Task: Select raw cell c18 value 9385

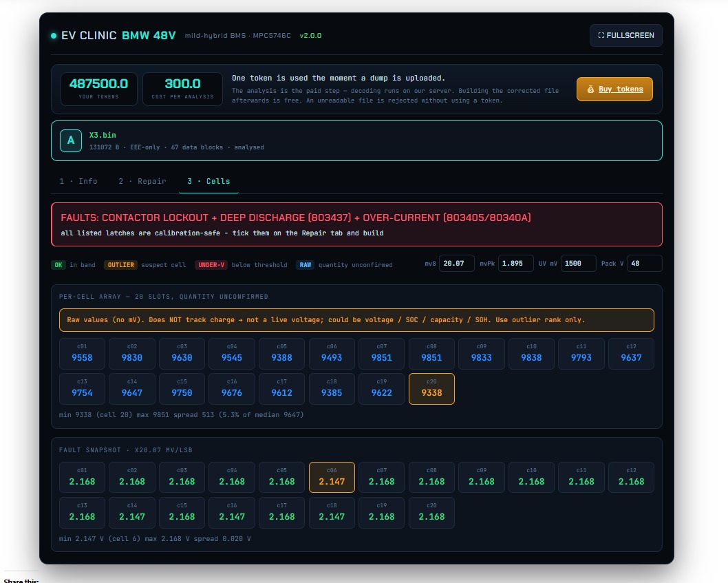Action: coord(332,389)
